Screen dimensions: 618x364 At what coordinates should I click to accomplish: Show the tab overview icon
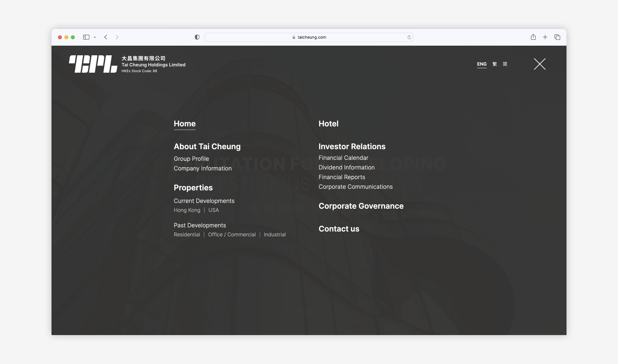pos(557,37)
